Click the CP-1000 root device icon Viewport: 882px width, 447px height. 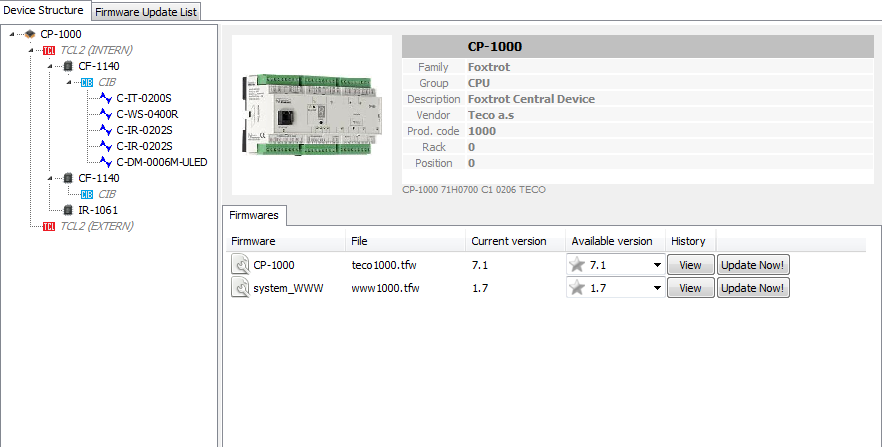coord(30,34)
